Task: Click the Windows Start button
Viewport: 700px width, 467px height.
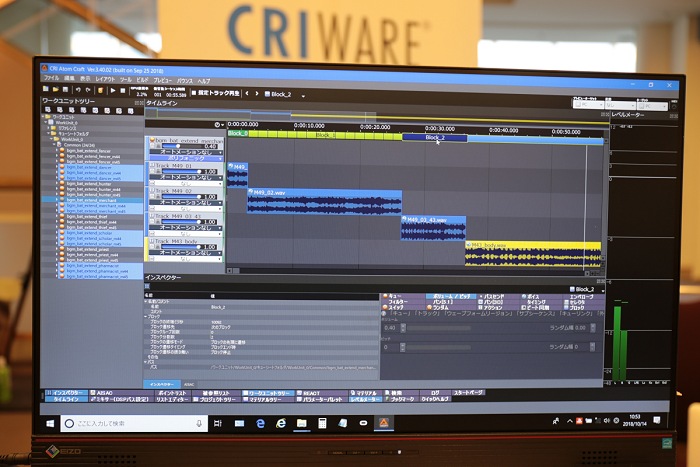Action: coord(50,423)
